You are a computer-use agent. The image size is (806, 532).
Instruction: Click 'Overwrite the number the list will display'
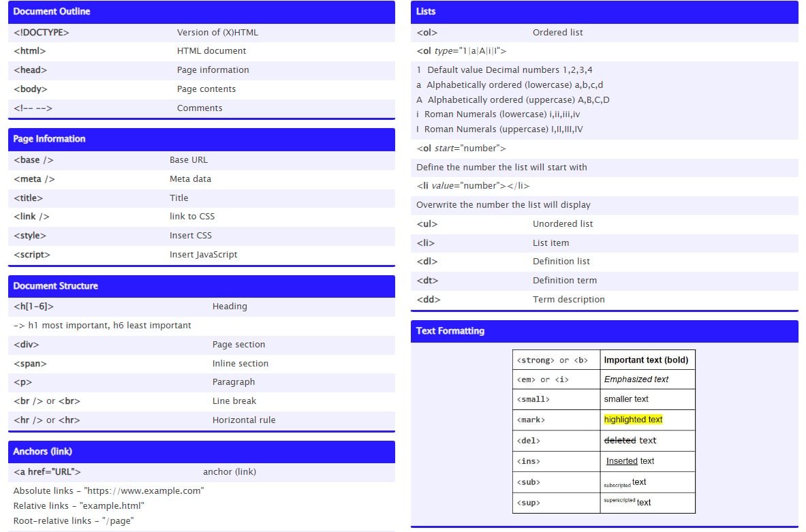click(x=503, y=204)
